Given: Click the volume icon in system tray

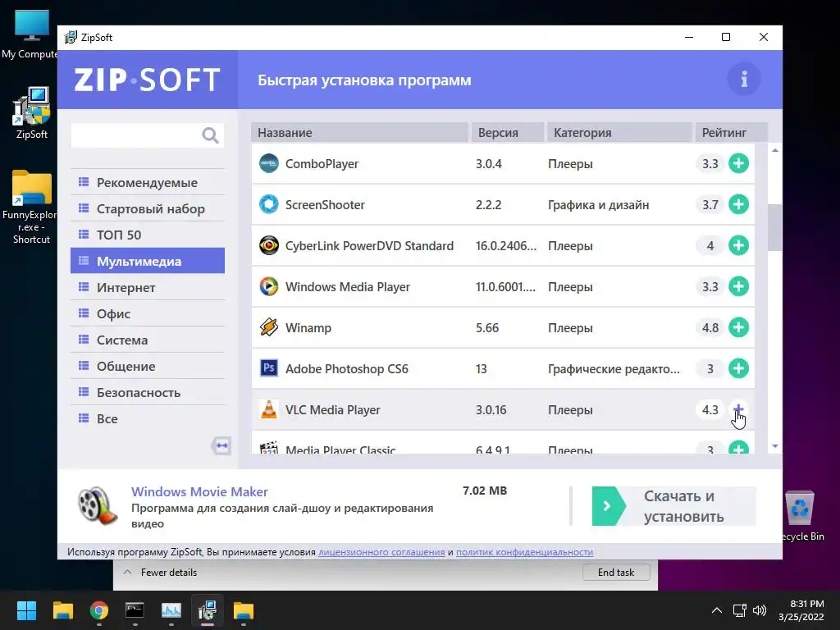Looking at the screenshot, I should (759, 610).
